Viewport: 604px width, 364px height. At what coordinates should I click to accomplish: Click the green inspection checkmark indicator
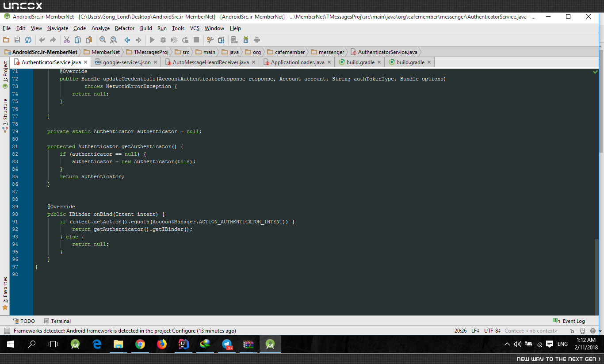(596, 71)
